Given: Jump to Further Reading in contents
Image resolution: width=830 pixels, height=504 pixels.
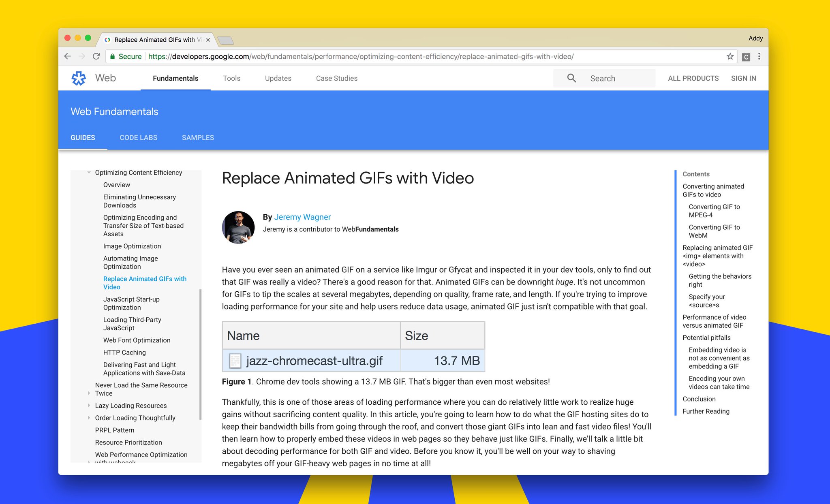Looking at the screenshot, I should pos(706,411).
